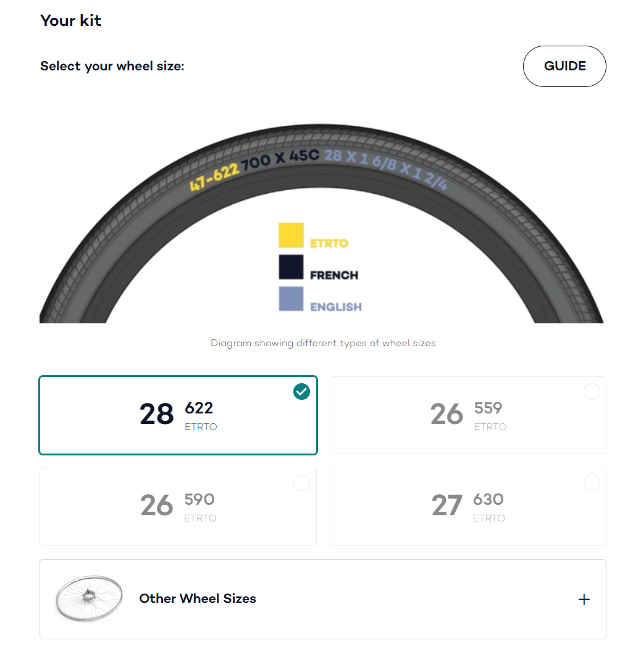Click the GUIDE button
The width and height of the screenshot is (633, 672).
564,66
